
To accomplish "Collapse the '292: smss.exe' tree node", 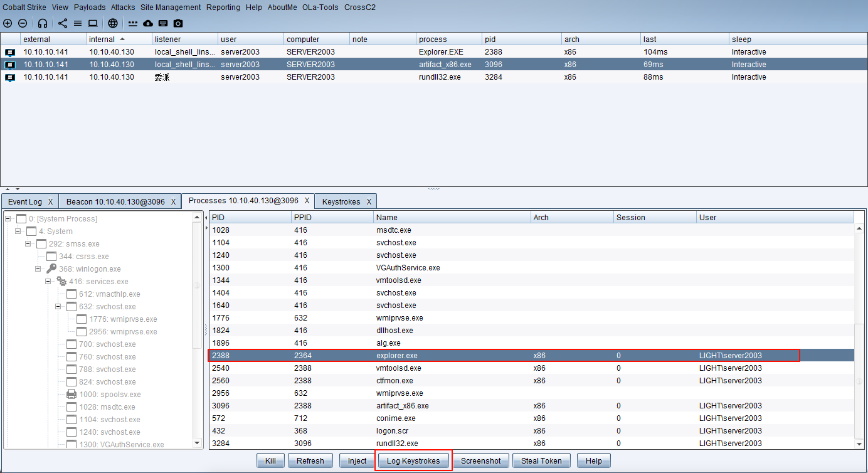I will (x=28, y=243).
